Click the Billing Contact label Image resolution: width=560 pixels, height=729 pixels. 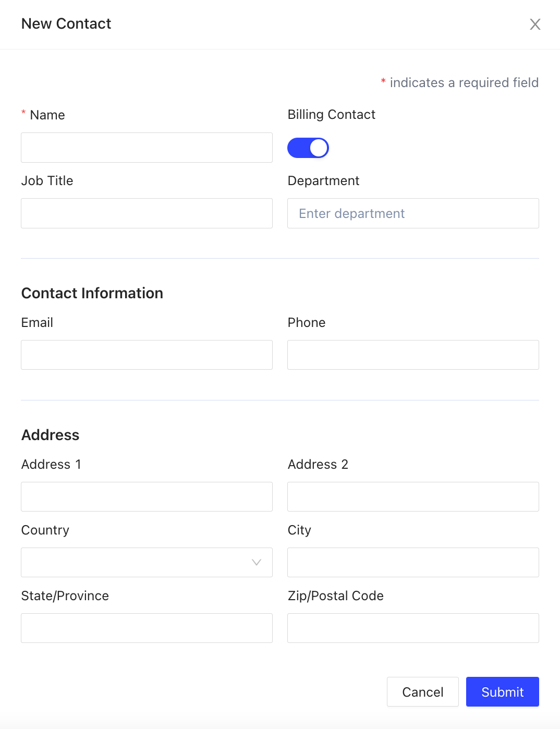(332, 115)
